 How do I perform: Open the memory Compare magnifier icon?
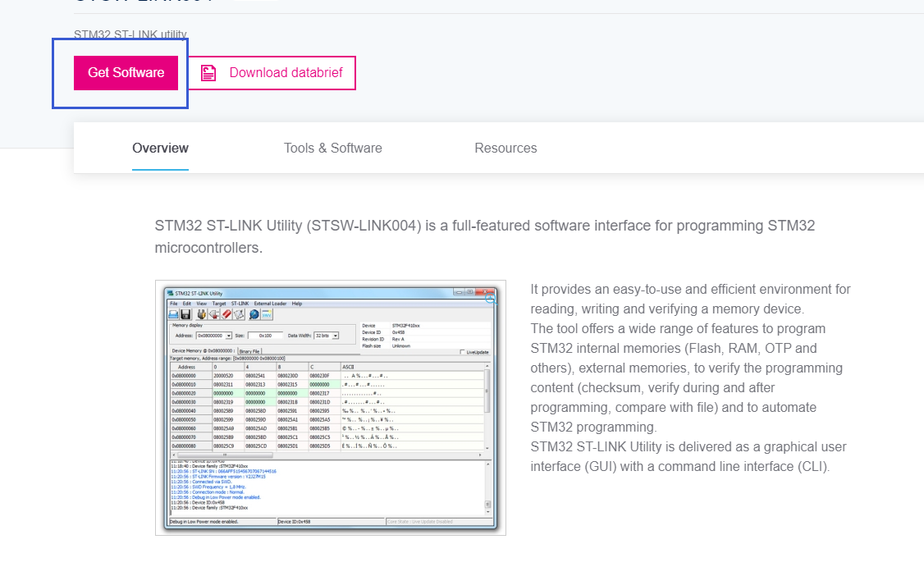tap(253, 314)
